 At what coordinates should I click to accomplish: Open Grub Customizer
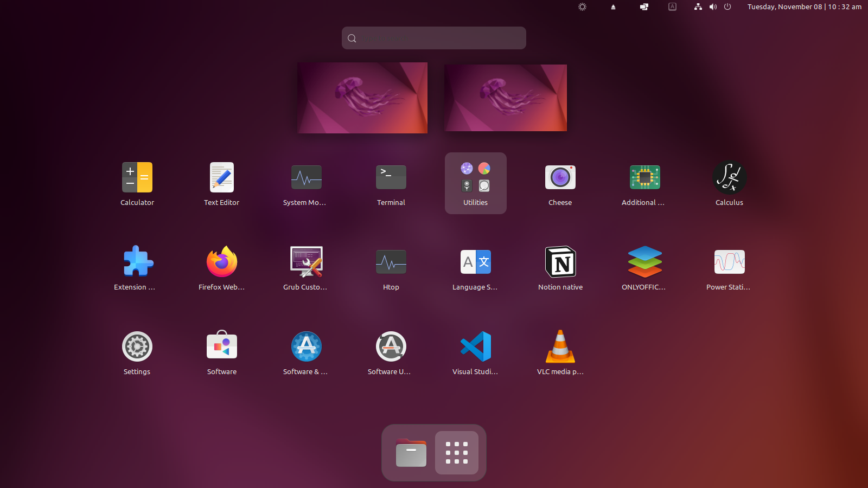307,268
